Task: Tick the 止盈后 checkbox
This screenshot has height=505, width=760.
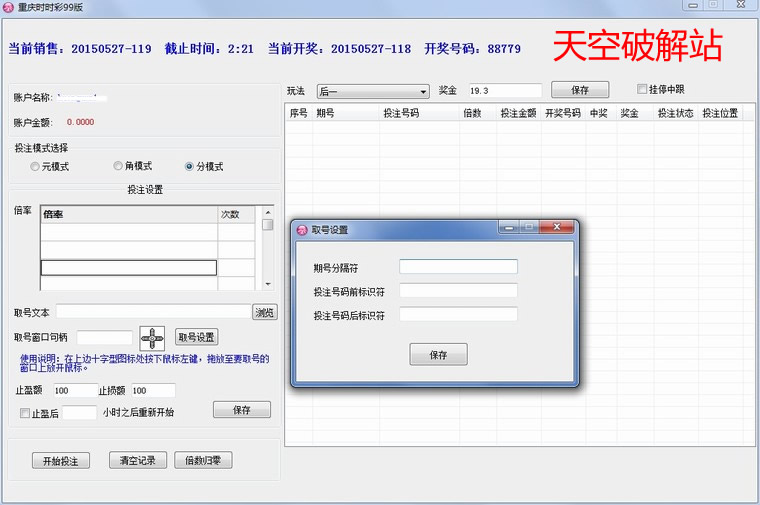Action: (x=25, y=413)
